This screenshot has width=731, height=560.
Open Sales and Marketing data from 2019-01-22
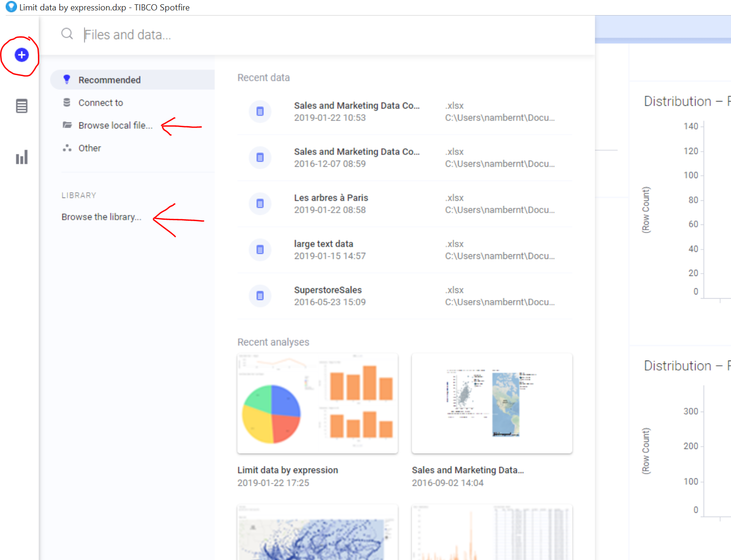pyautogui.click(x=357, y=112)
